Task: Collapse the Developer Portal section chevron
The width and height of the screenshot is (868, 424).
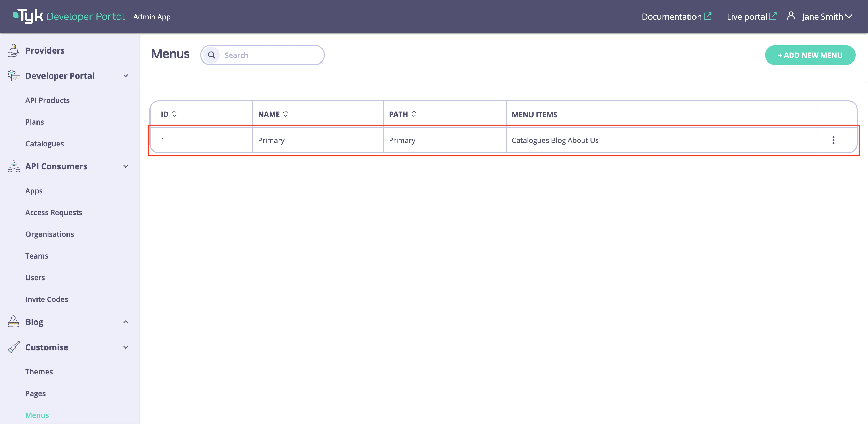Action: tap(126, 76)
